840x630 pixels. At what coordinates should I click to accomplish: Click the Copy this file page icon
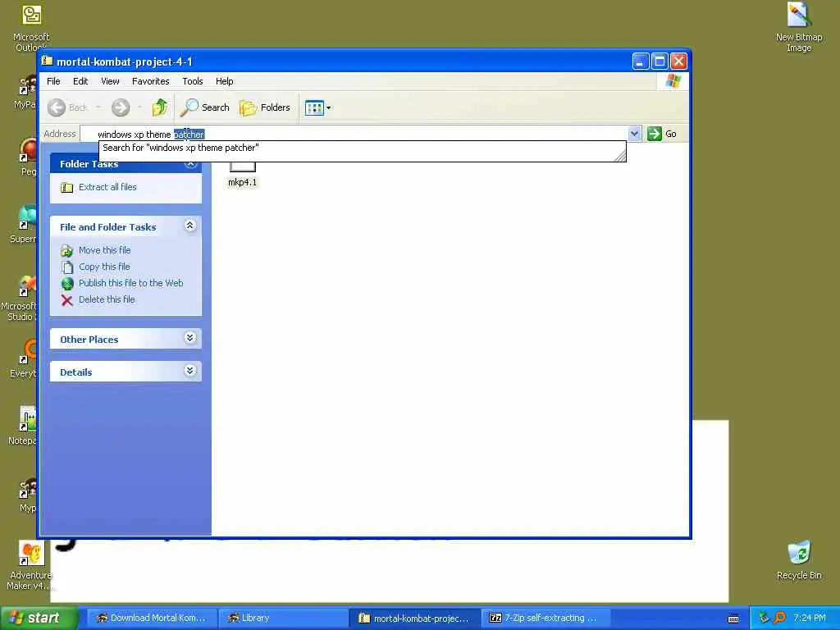click(x=67, y=267)
